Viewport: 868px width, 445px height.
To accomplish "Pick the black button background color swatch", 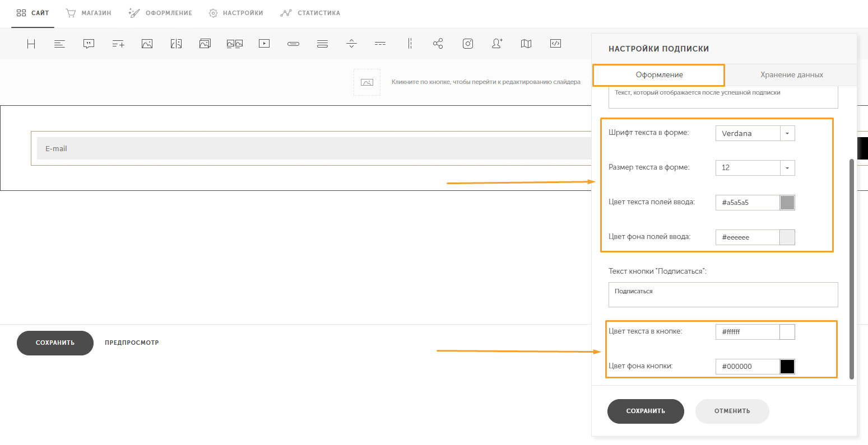I will click(x=787, y=367).
